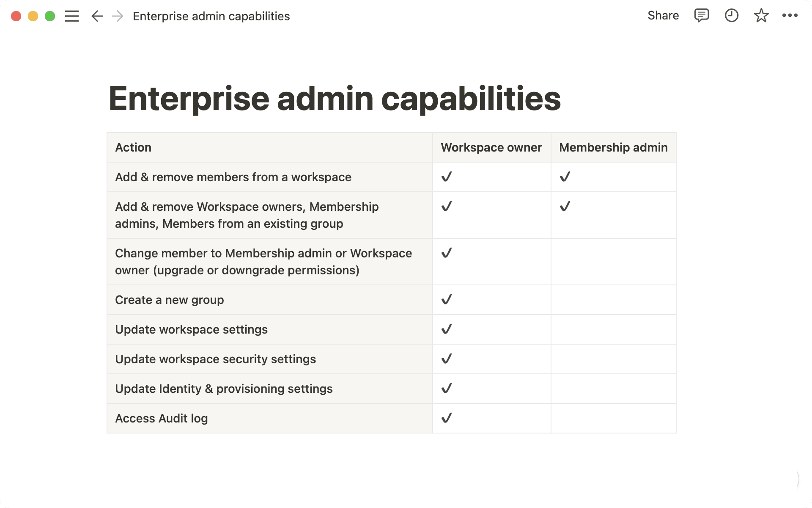This screenshot has height=508, width=812.
Task: Open comments via the speech bubble icon
Action: [x=701, y=16]
